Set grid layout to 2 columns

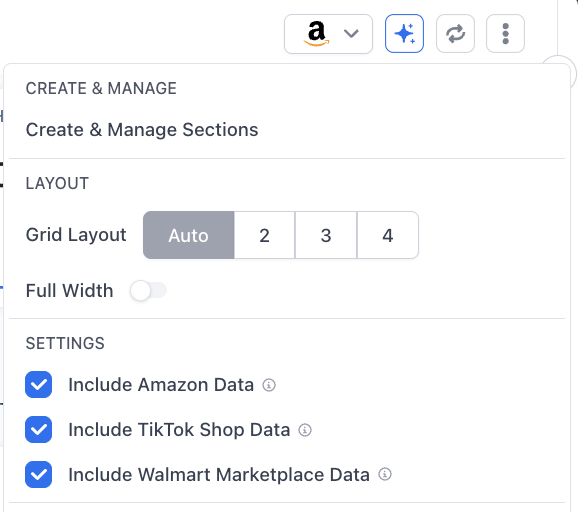pos(264,235)
